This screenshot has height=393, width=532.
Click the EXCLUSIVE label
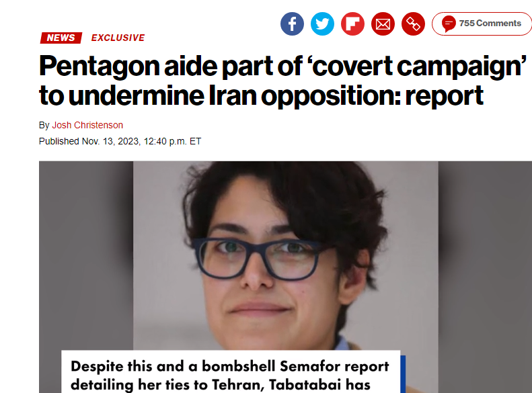[118, 38]
